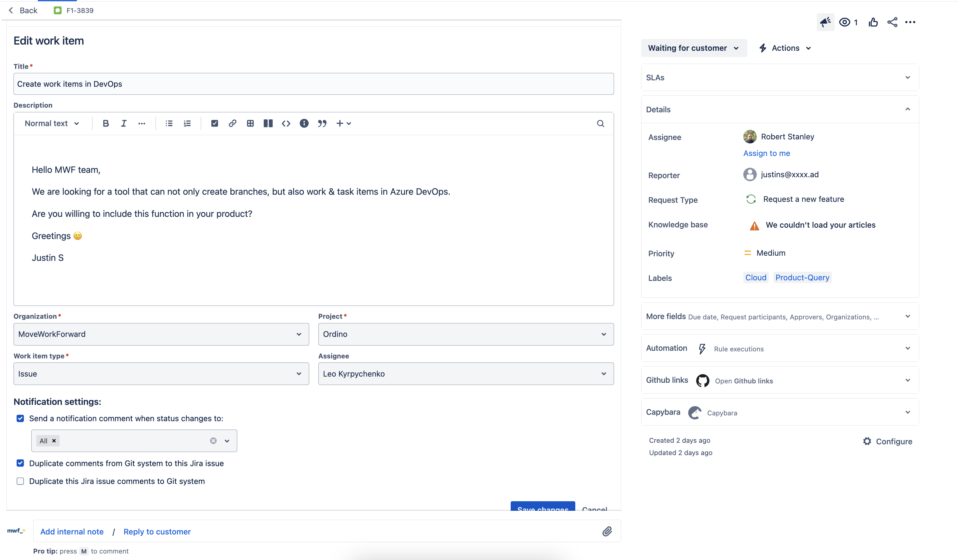
Task: Disable Duplicate comments from Git system checkbox
Action: point(20,463)
